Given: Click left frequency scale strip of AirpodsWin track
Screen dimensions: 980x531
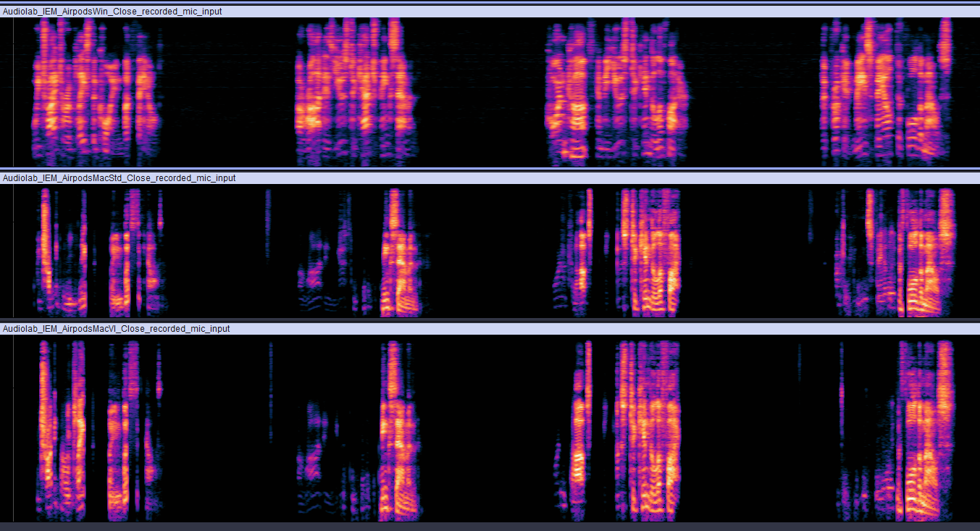Looking at the screenshot, I should pos(7,92).
